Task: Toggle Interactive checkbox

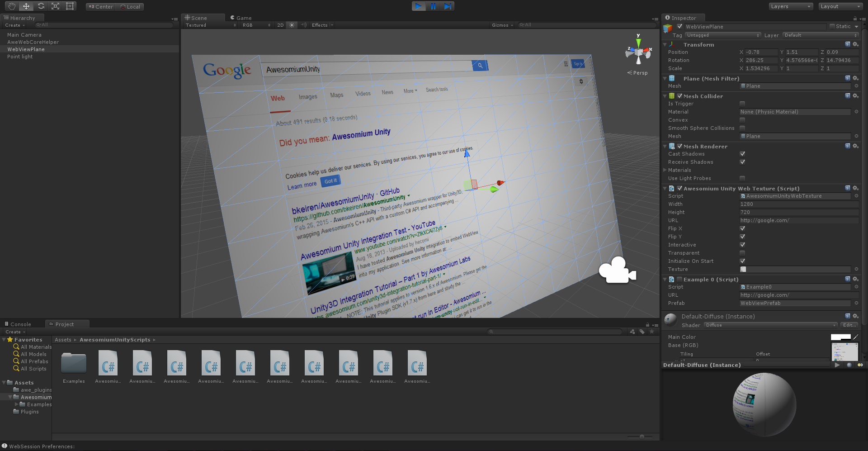Action: [742, 245]
